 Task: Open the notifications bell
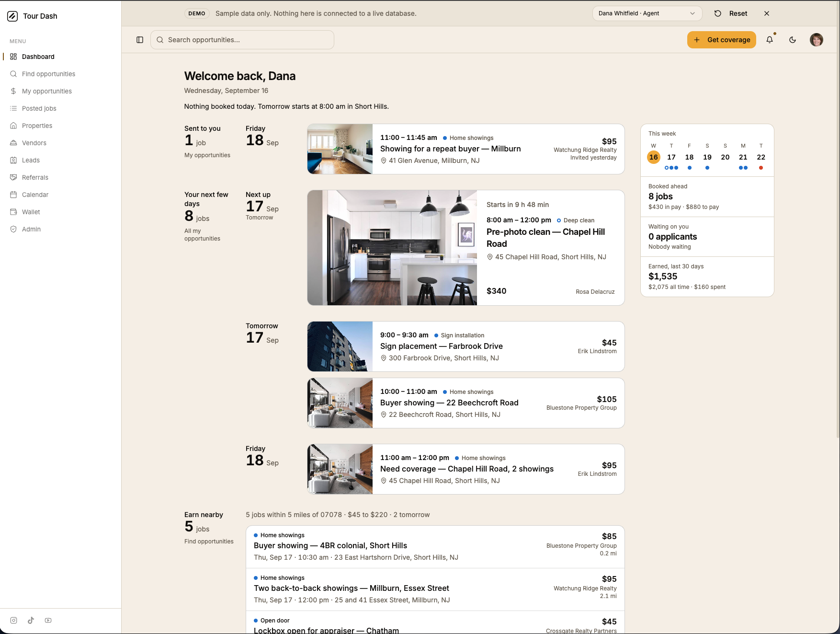click(x=770, y=40)
